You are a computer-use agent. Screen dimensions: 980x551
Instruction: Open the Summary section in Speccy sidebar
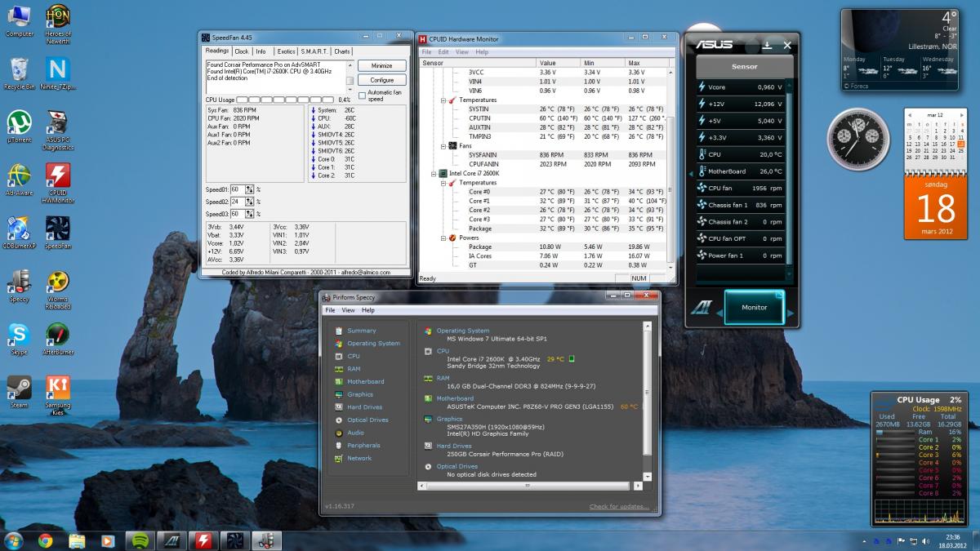[x=356, y=331]
